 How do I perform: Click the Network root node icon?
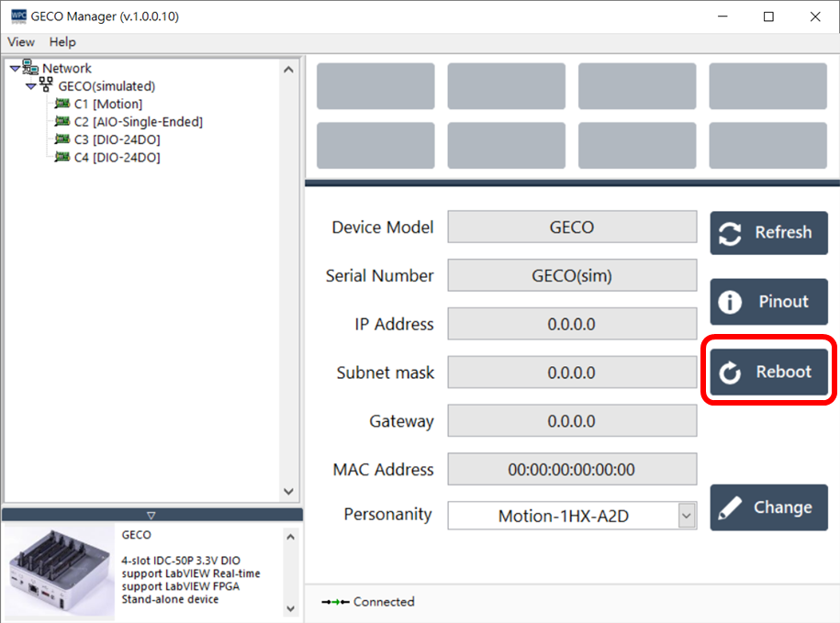[30, 68]
